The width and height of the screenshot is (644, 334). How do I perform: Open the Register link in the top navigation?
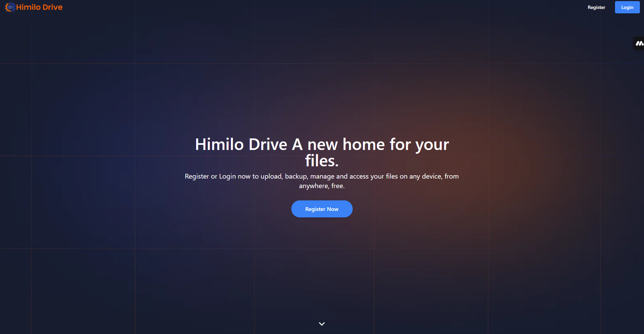(596, 7)
